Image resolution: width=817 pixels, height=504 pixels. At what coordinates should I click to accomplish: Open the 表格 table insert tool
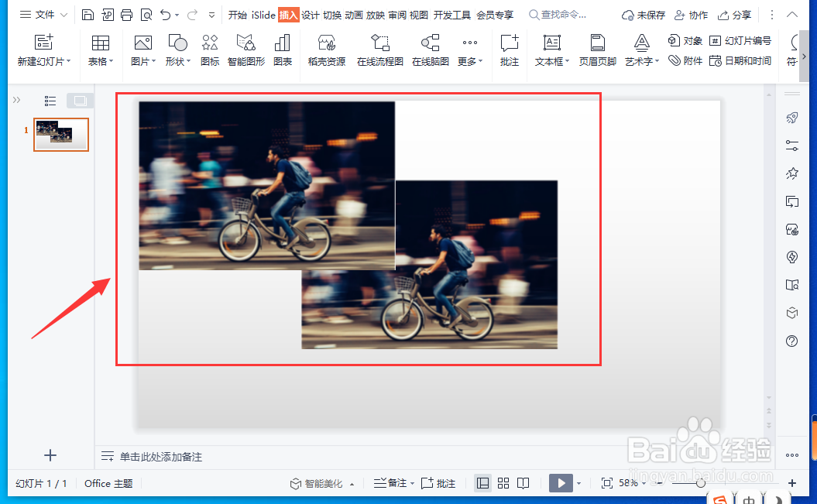point(100,50)
